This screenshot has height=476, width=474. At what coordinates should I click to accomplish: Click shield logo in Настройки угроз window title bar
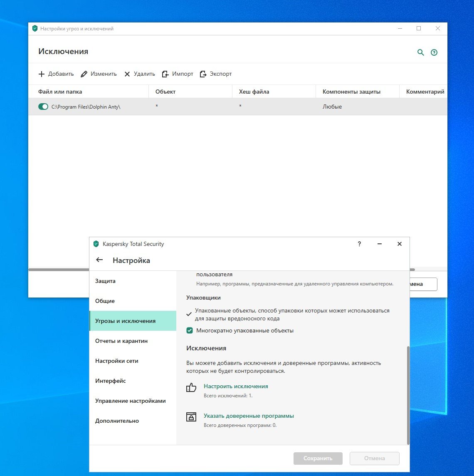35,29
